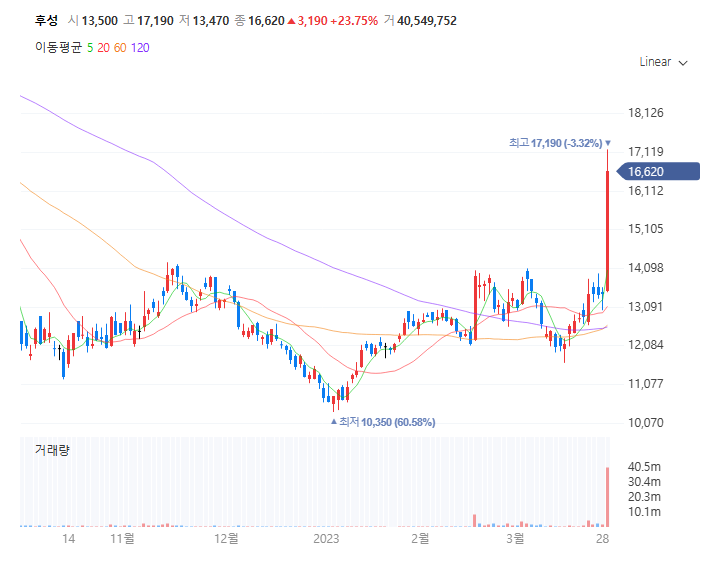Click the 최고 17,190 (-3.32%) marker
This screenshot has width=710, height=561.
560,143
